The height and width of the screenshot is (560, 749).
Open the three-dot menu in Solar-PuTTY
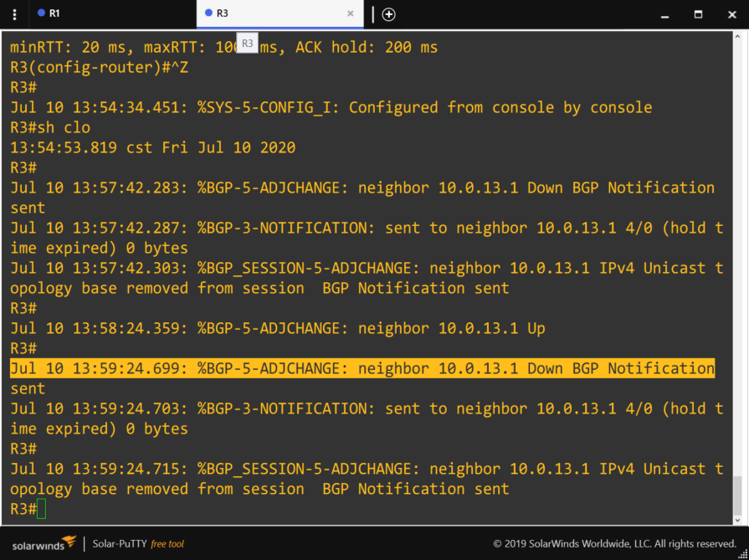[14, 14]
